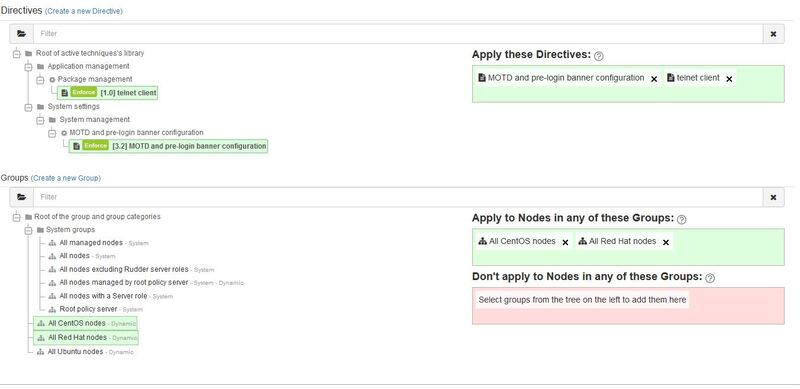The width and height of the screenshot is (800, 389).
Task: Focus the Directives filter input field
Action: point(398,34)
